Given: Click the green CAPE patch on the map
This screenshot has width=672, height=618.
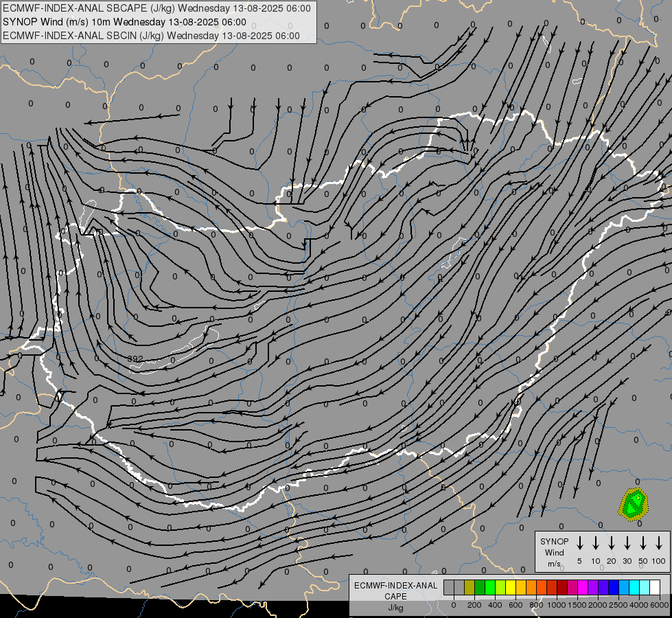Looking at the screenshot, I should pyautogui.click(x=633, y=504).
